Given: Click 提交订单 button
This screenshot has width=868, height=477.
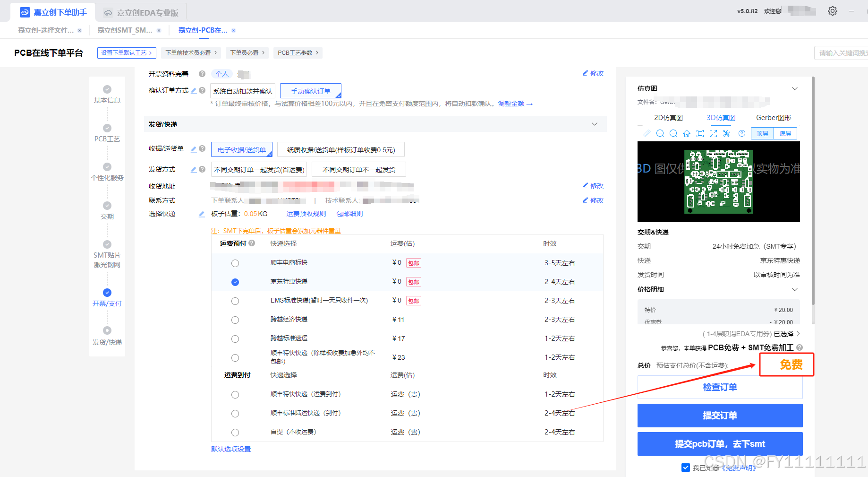Looking at the screenshot, I should pos(720,416).
